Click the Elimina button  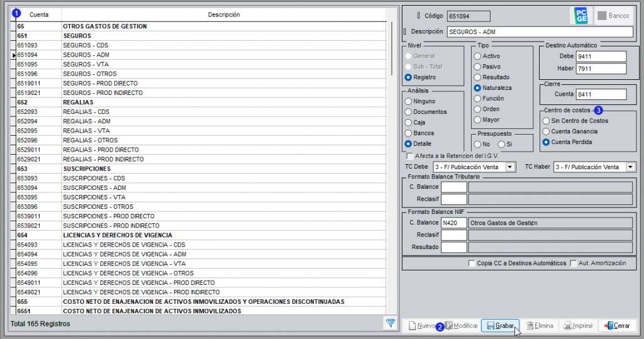coord(539,326)
